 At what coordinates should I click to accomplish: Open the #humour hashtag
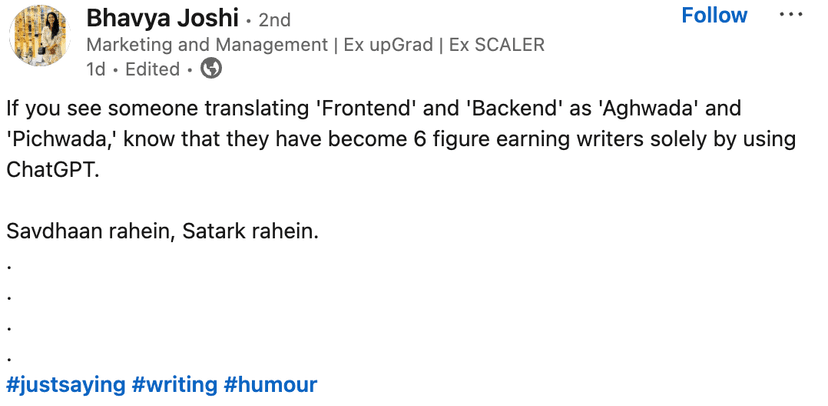(x=270, y=384)
